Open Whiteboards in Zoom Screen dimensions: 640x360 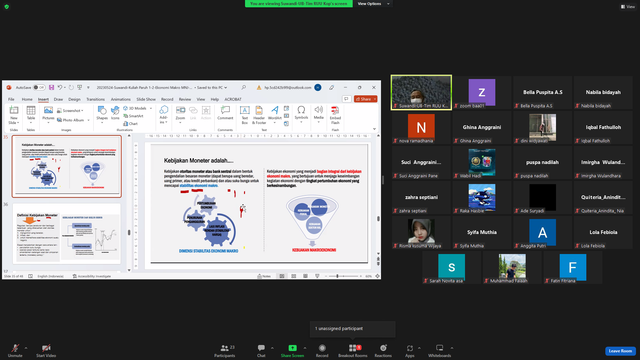[x=439, y=350]
